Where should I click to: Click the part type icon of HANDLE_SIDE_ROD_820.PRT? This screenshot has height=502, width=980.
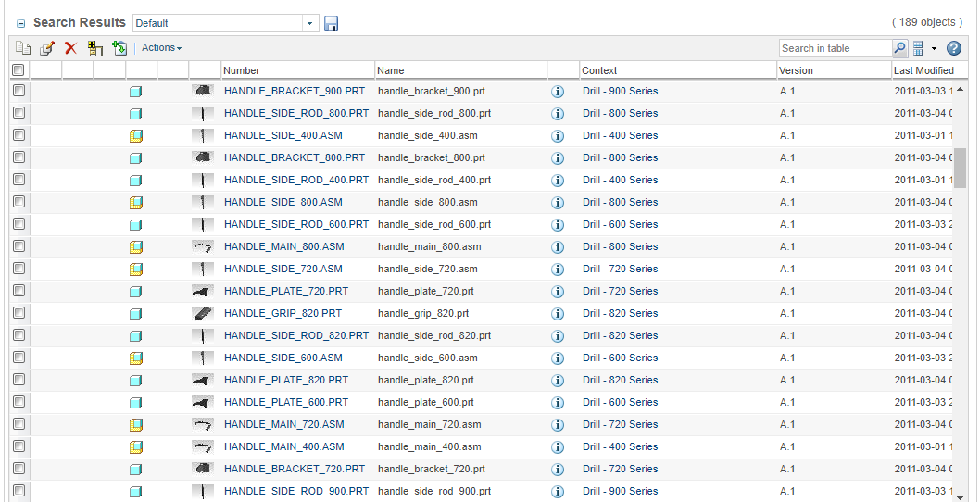[135, 335]
